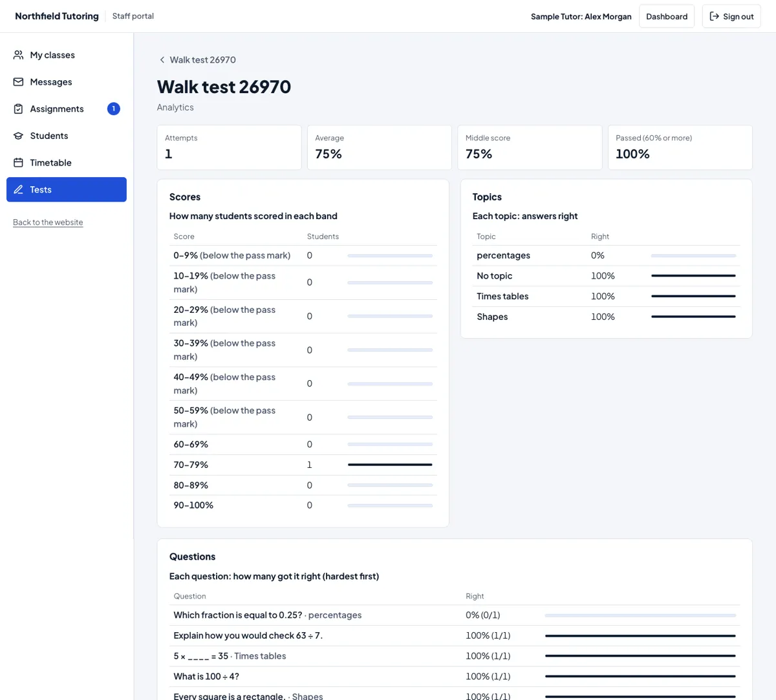Screen dimensions: 776x700
Task: Click the My classes people icon
Action: (x=18, y=55)
